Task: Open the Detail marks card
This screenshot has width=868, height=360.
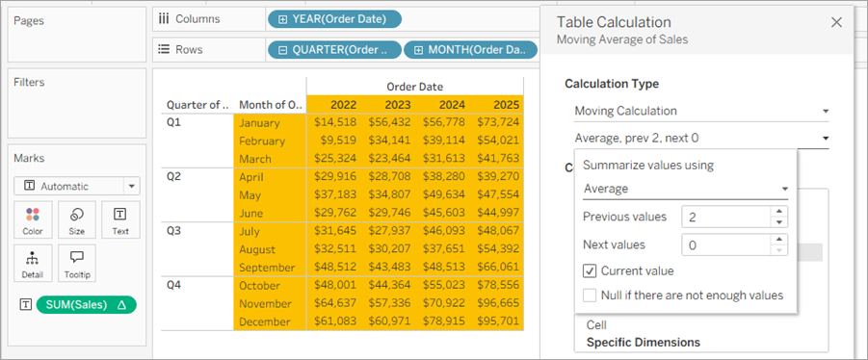Action: tap(33, 263)
